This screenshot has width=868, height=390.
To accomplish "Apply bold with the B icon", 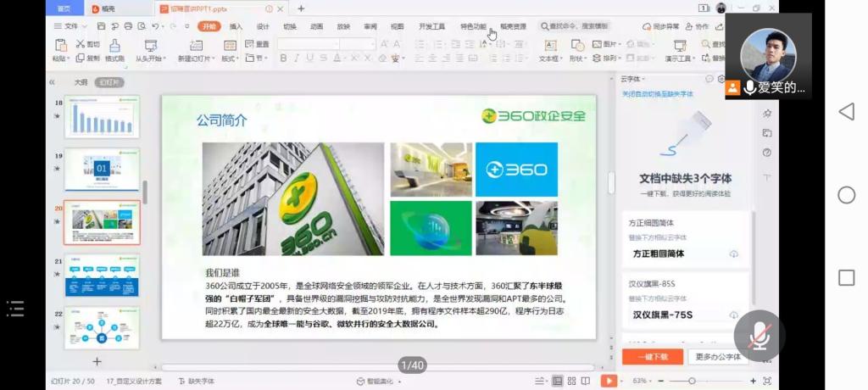I will pyautogui.click(x=283, y=58).
